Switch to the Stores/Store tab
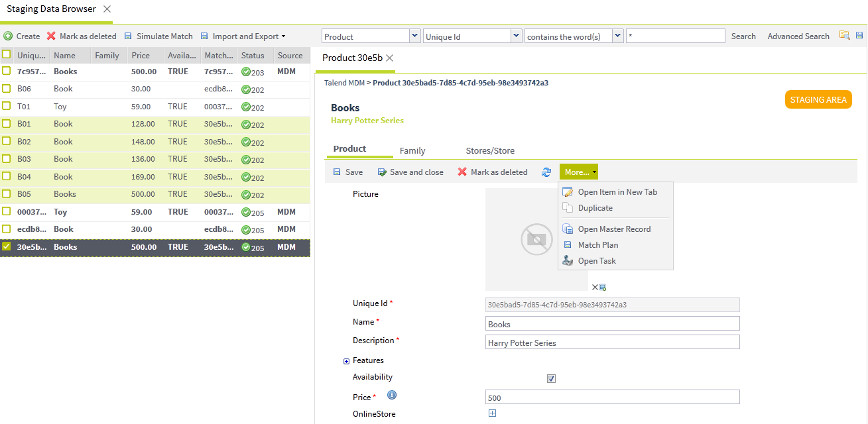868x424 pixels. 490,151
